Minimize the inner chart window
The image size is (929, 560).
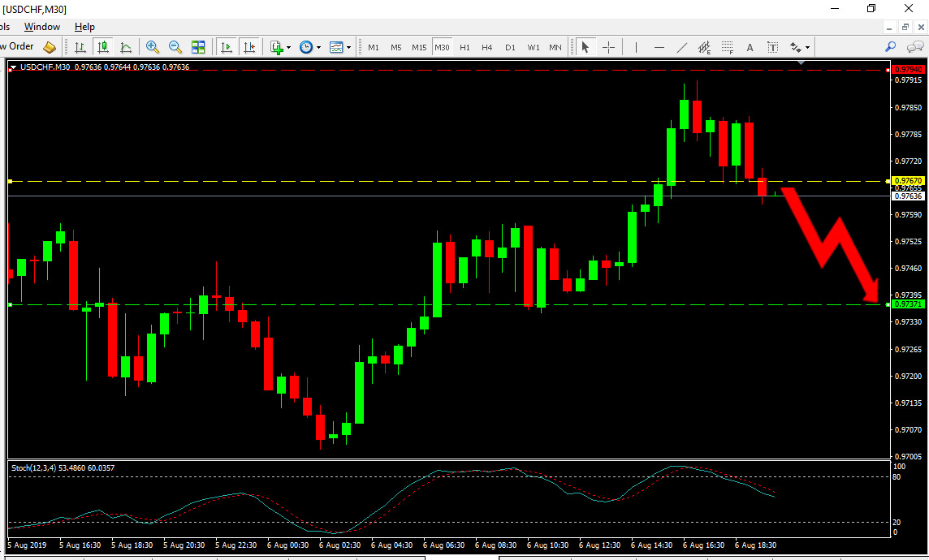pyautogui.click(x=888, y=28)
